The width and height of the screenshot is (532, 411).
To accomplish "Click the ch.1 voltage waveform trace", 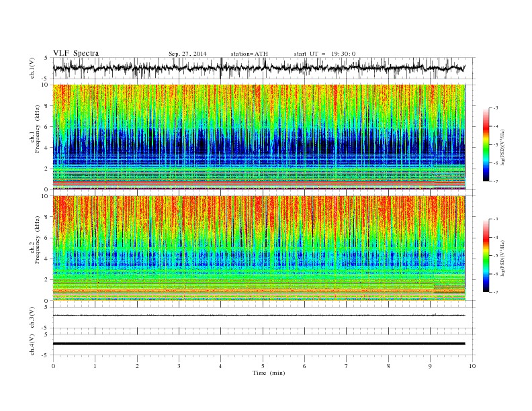I will [259, 68].
